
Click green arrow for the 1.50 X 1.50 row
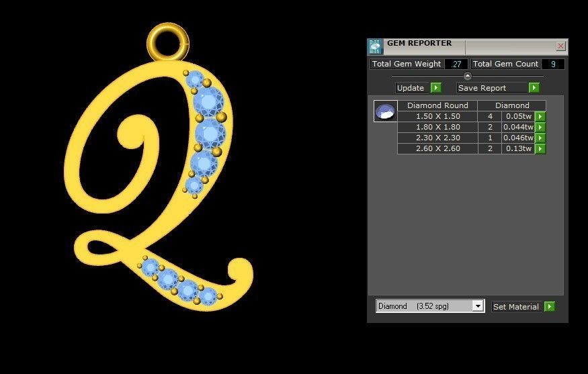(540, 116)
